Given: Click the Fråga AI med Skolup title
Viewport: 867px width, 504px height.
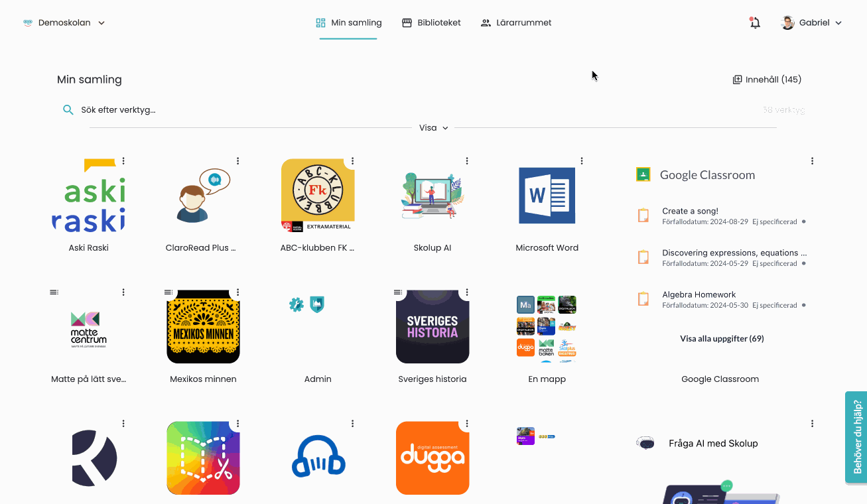Looking at the screenshot, I should pyautogui.click(x=713, y=444).
